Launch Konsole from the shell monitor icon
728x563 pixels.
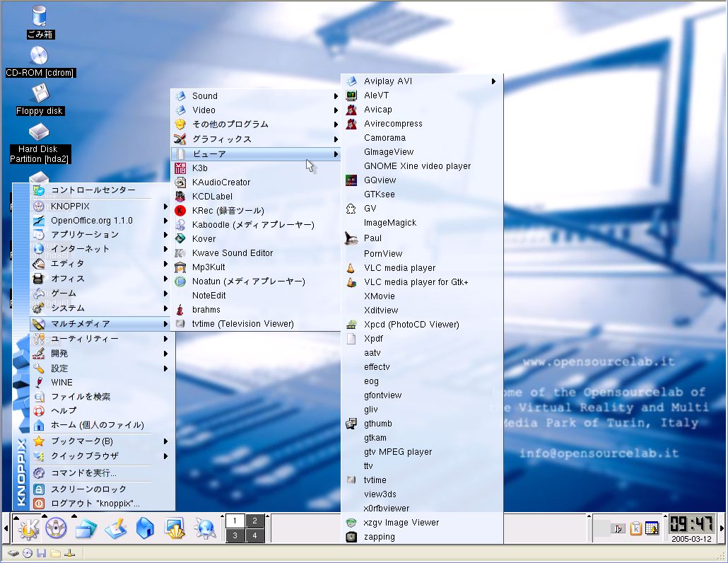click(175, 528)
